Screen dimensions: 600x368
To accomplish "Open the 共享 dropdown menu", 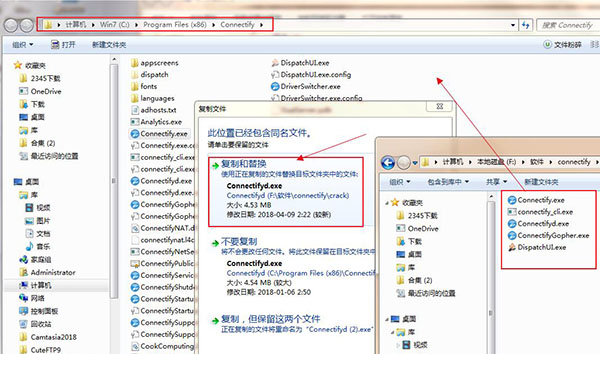I will [496, 182].
